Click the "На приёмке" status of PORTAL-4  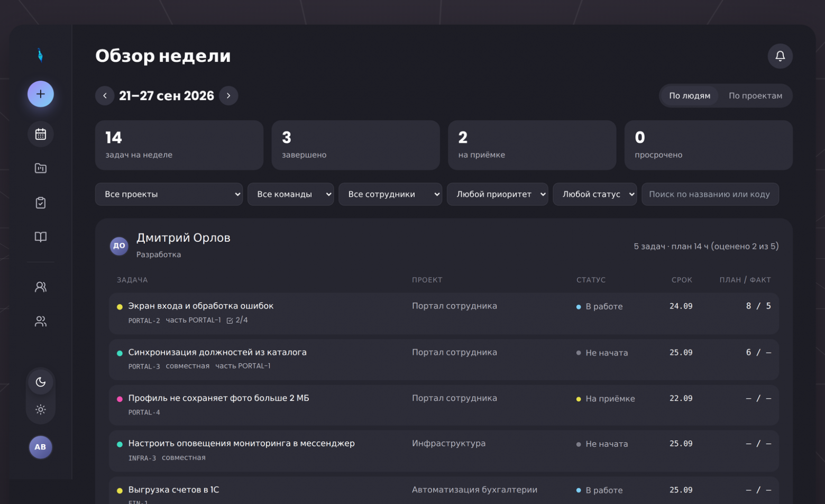606,399
